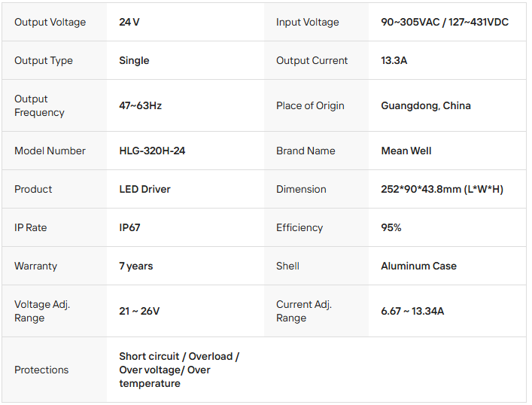Select the 95% efficiency value
The height and width of the screenshot is (405, 532).
pyautogui.click(x=391, y=227)
